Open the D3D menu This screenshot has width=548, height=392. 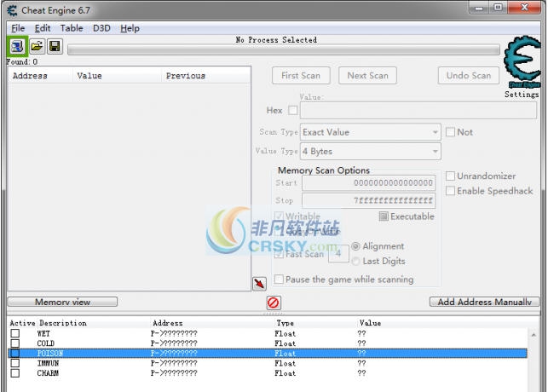101,28
